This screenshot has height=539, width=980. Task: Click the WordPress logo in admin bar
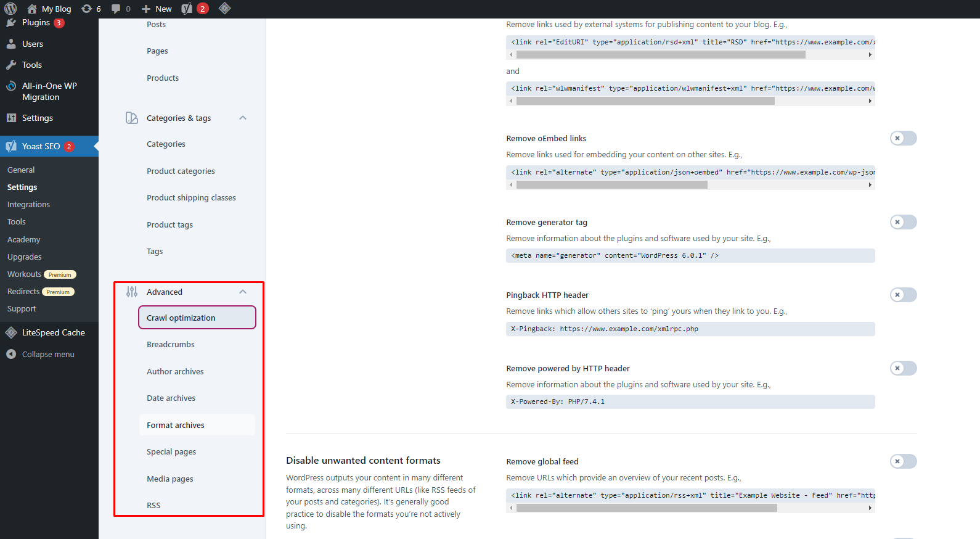tap(10, 9)
